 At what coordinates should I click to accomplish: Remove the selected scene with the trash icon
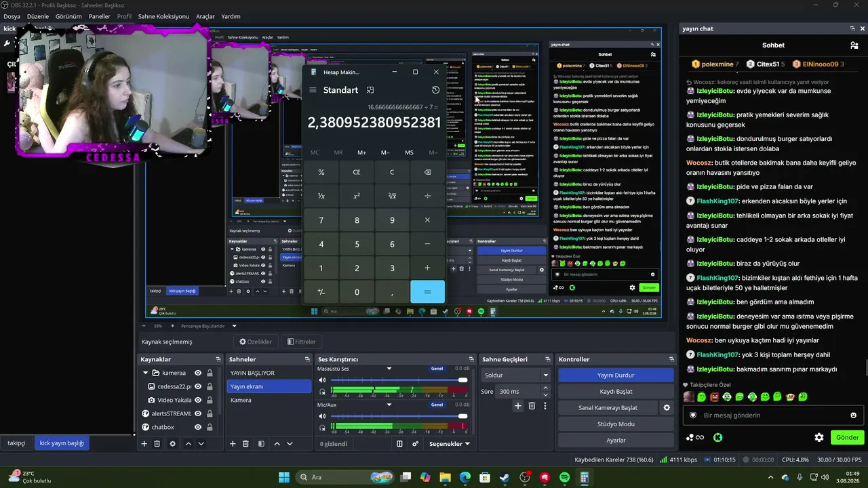click(x=245, y=444)
